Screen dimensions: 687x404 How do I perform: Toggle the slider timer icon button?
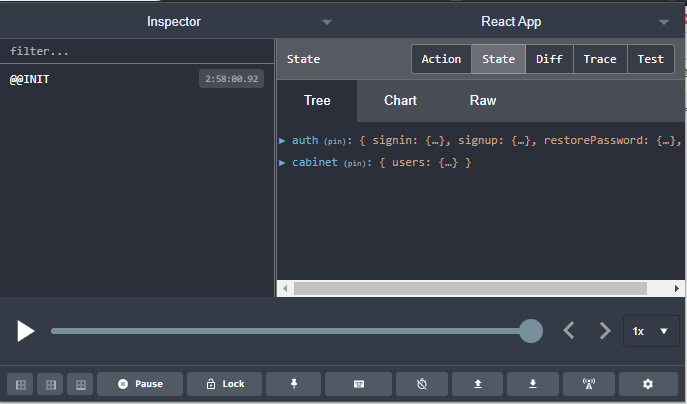tap(422, 384)
